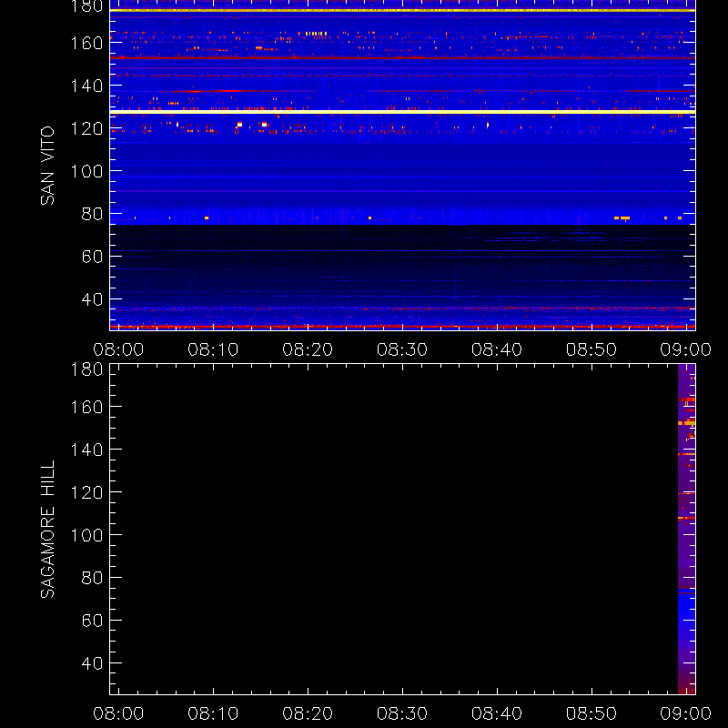Pick the 160 label on Sagamore Hill axis
Image resolution: width=728 pixels, height=728 pixels.
[x=86, y=407]
